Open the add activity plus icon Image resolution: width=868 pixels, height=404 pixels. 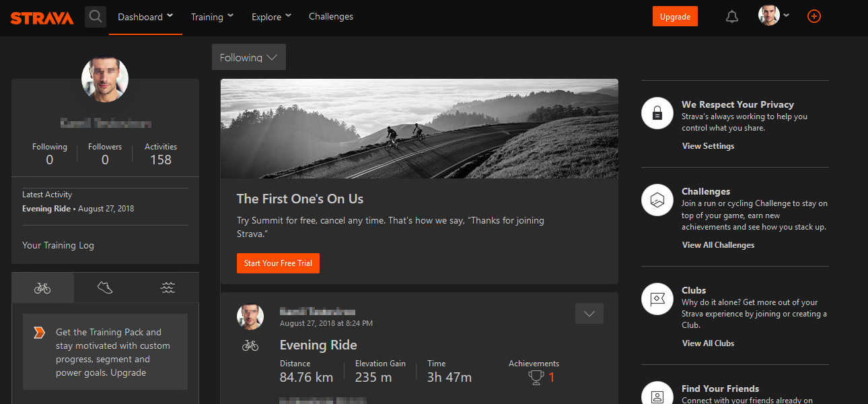[813, 16]
